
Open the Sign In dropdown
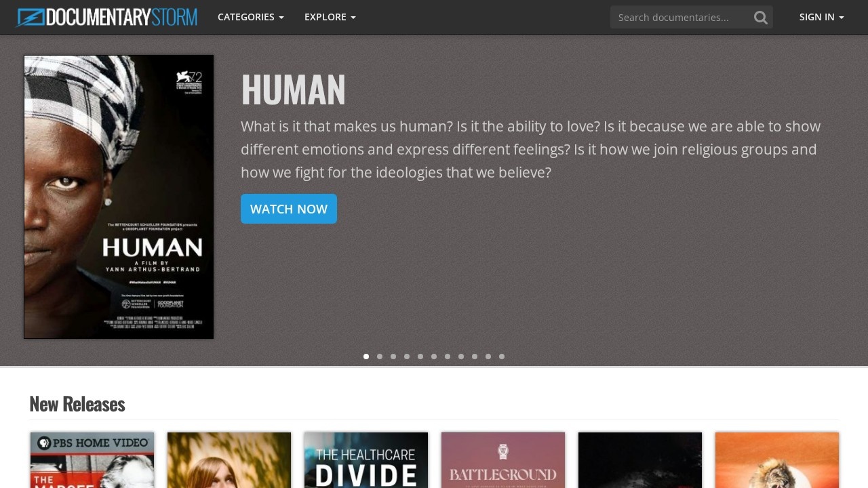(822, 17)
